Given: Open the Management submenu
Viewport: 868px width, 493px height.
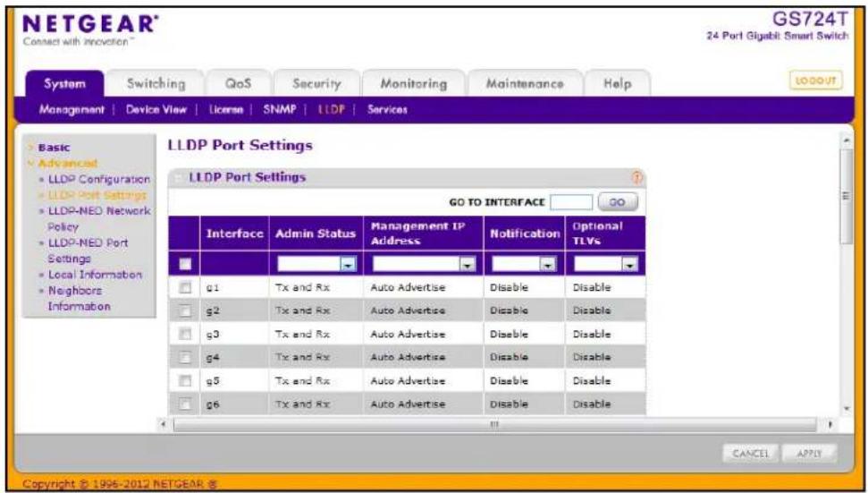Looking at the screenshot, I should click(72, 110).
